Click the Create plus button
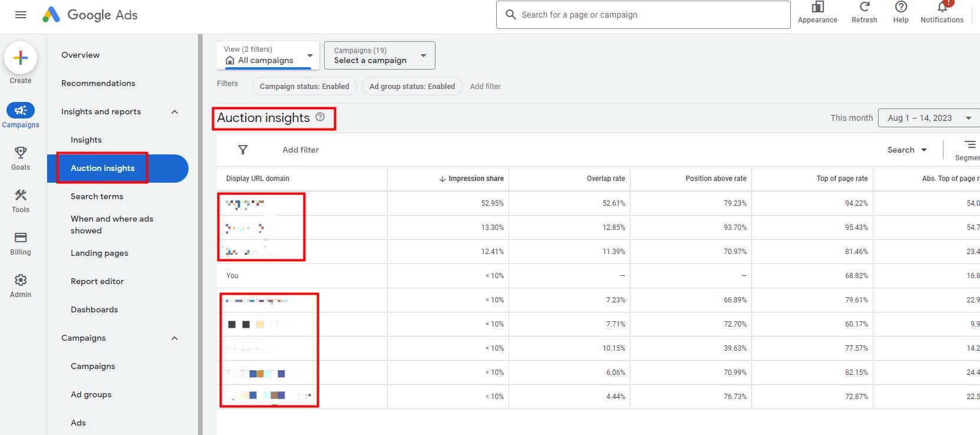This screenshot has height=435, width=980. [21, 58]
